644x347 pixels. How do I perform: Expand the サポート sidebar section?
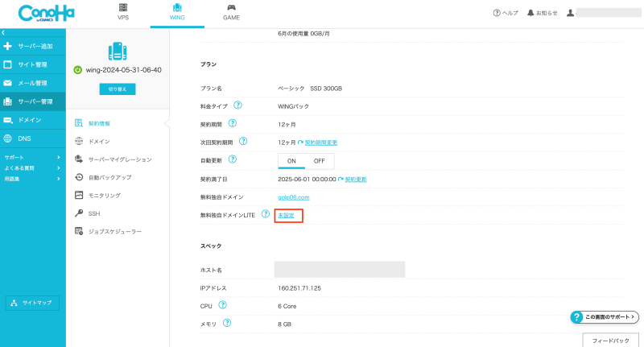click(32, 157)
